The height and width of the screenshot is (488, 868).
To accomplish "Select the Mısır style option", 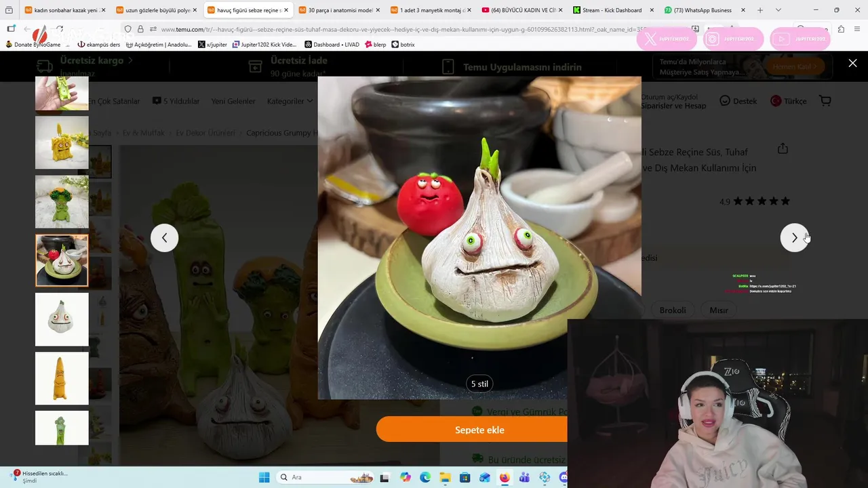I will (719, 310).
